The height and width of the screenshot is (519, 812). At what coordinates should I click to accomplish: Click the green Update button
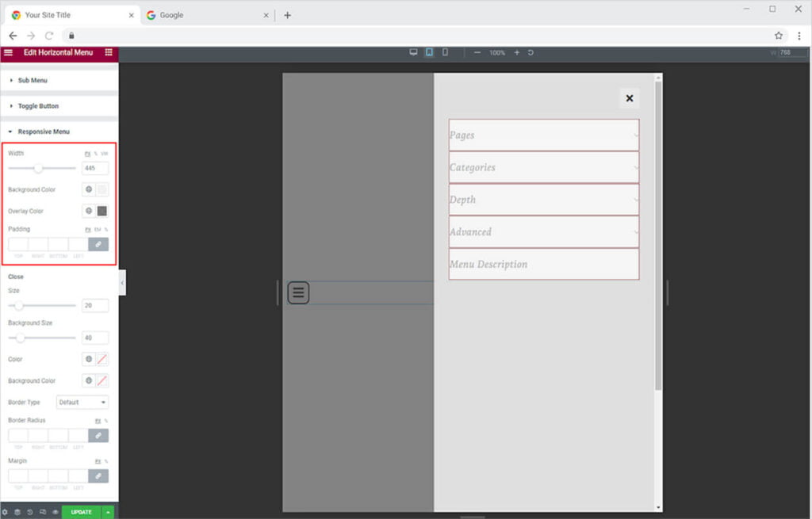[x=81, y=512]
